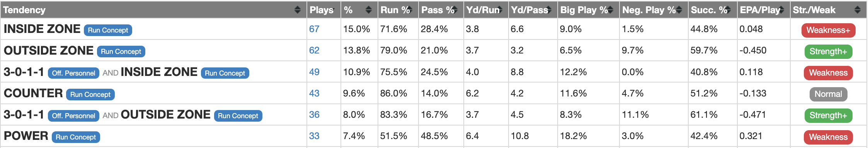Sort by Str./Weak column arrows
This screenshot has width=868, height=148.
click(x=858, y=10)
